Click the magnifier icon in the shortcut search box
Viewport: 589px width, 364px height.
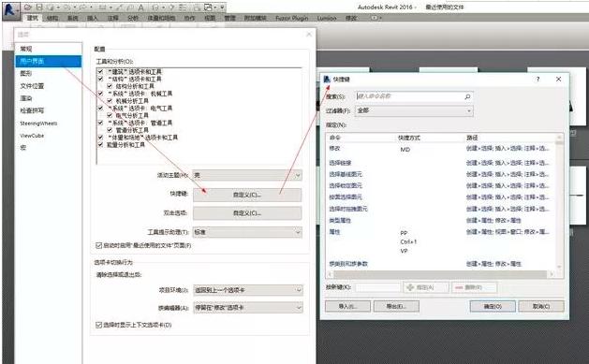tap(467, 96)
